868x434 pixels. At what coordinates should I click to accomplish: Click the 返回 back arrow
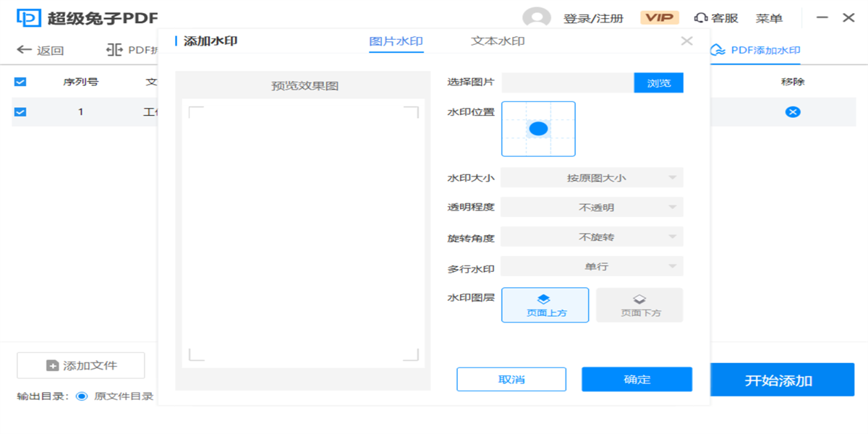(x=25, y=50)
